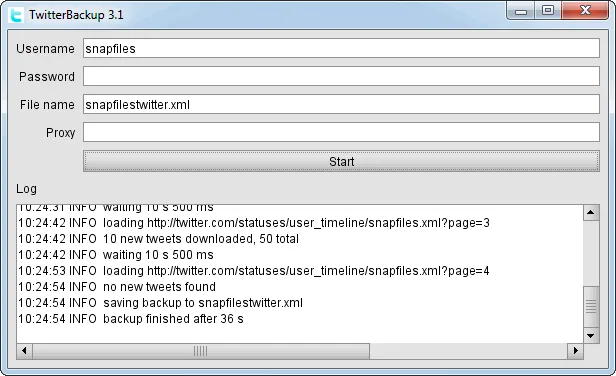Focus the empty Proxy field
The height and width of the screenshot is (376, 616).
341,132
